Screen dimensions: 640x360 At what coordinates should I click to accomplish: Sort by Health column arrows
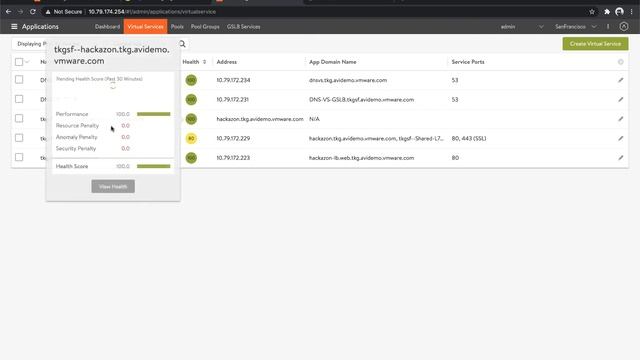point(204,62)
